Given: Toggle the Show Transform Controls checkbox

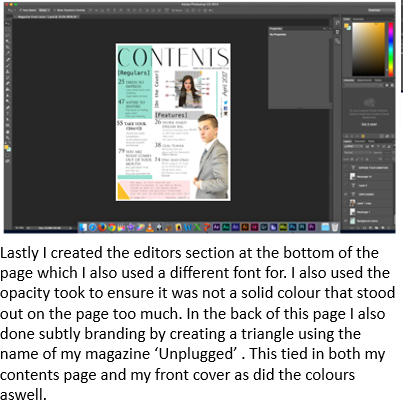Looking at the screenshot, I should (x=55, y=10).
